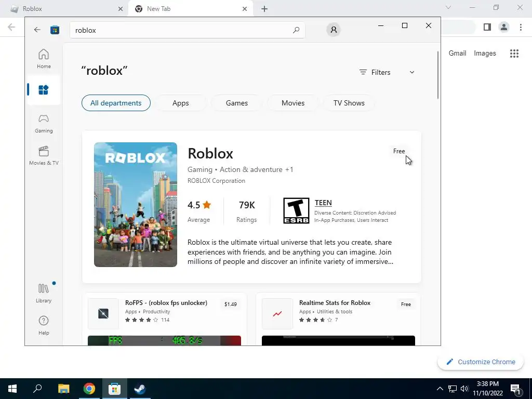This screenshot has height=399, width=532.
Task: Click the Store search box
Action: (x=187, y=30)
